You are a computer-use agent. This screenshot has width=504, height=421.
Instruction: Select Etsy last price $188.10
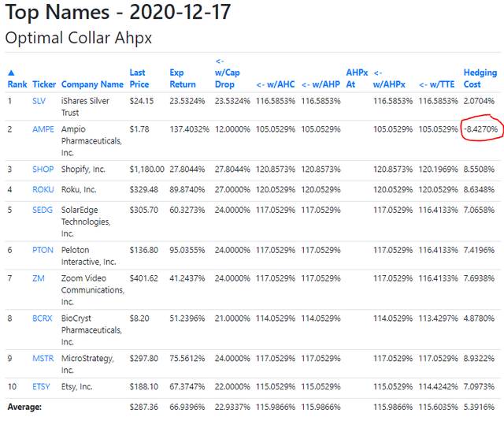143,386
